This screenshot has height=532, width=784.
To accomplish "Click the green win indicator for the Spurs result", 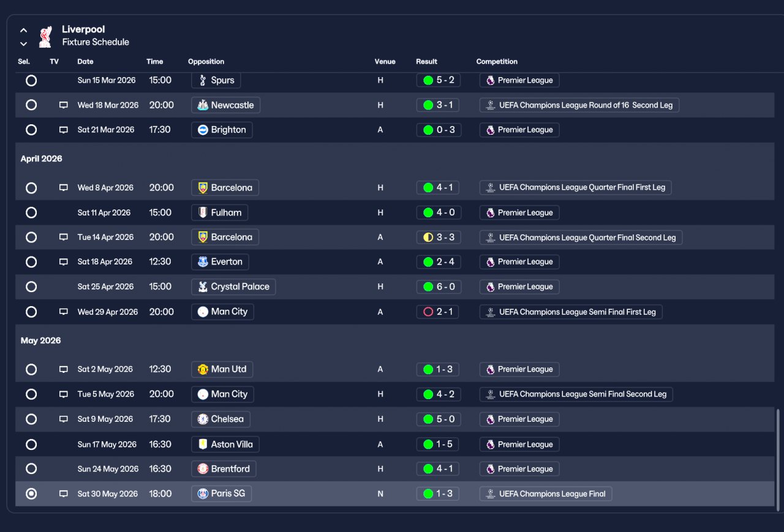I will (x=428, y=80).
